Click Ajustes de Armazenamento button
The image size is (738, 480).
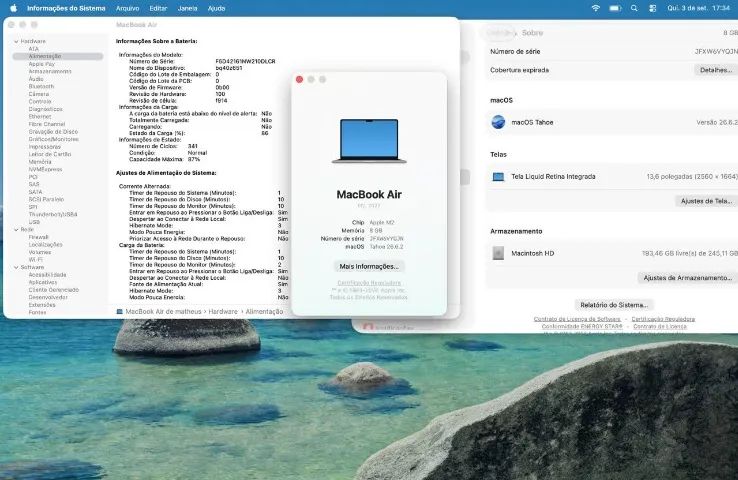point(688,278)
